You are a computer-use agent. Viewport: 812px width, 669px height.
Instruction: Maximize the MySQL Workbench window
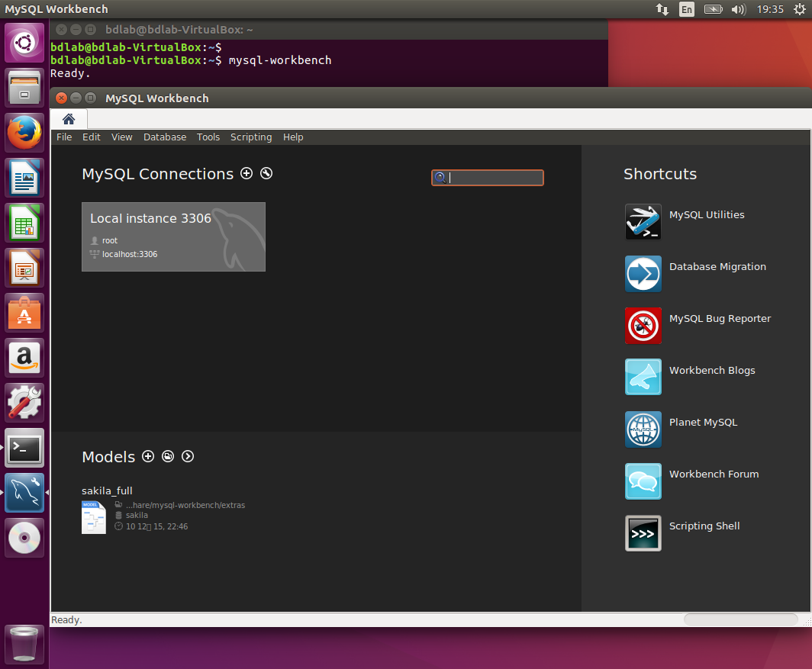[x=91, y=98]
